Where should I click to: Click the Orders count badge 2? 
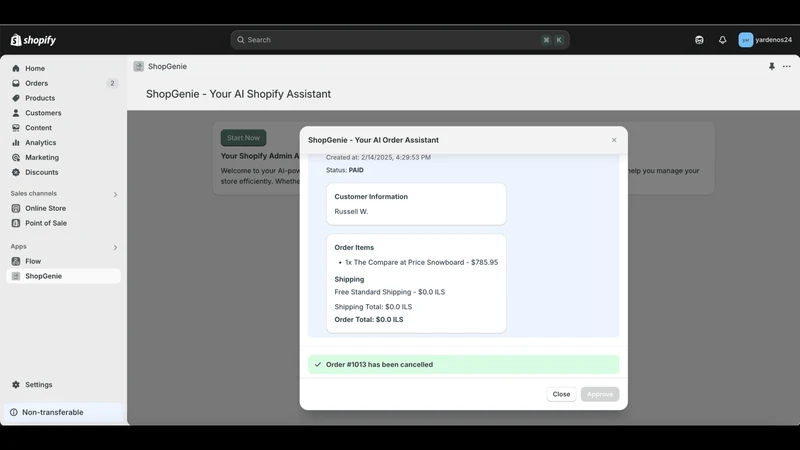coord(112,83)
